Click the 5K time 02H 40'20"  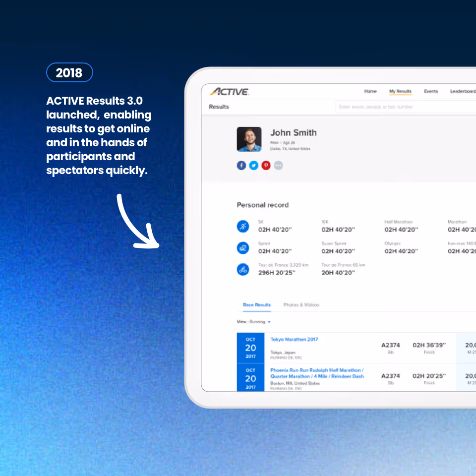[x=275, y=230]
